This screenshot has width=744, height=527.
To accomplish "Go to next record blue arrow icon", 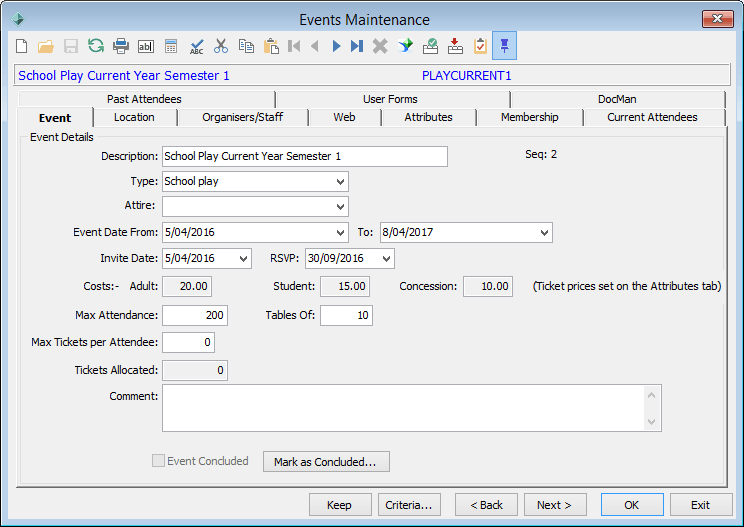I will coord(336,46).
